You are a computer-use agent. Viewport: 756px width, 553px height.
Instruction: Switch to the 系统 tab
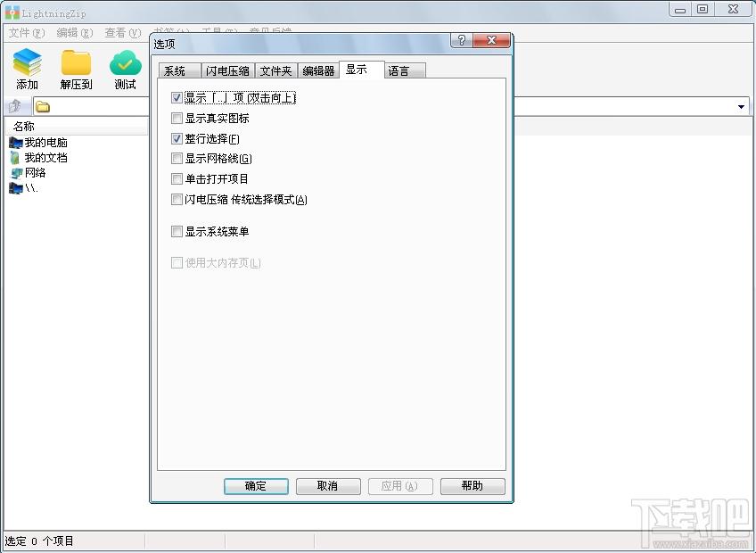[179, 71]
